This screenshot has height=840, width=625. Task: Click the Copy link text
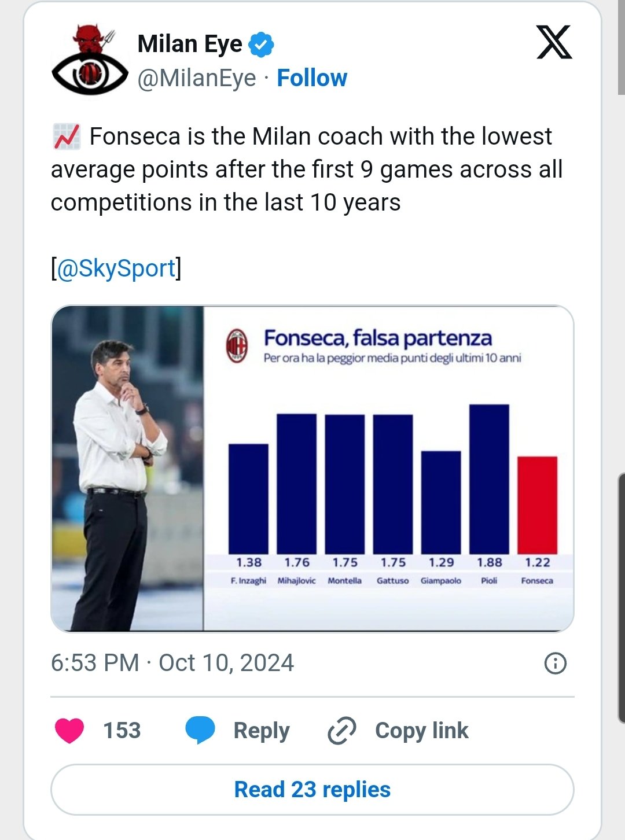(422, 731)
